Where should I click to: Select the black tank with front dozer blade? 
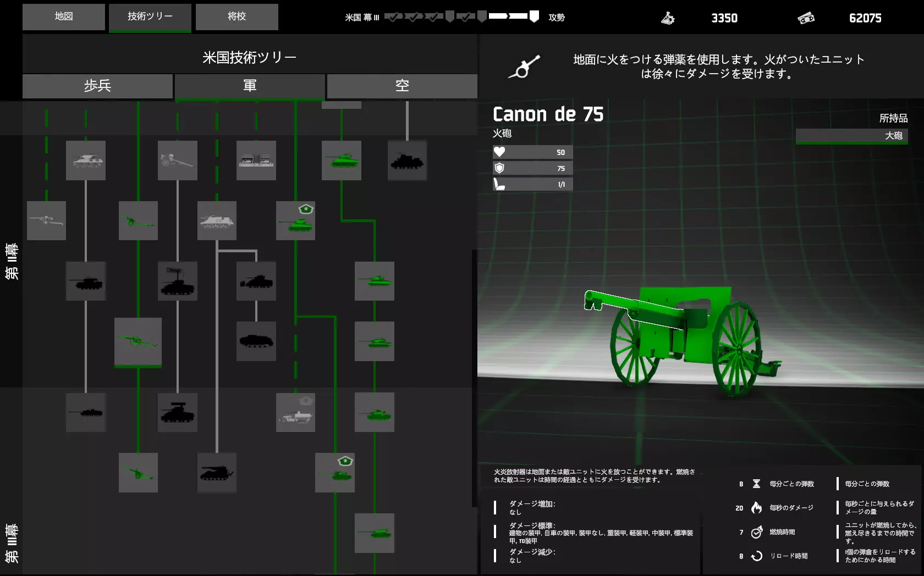point(256,281)
